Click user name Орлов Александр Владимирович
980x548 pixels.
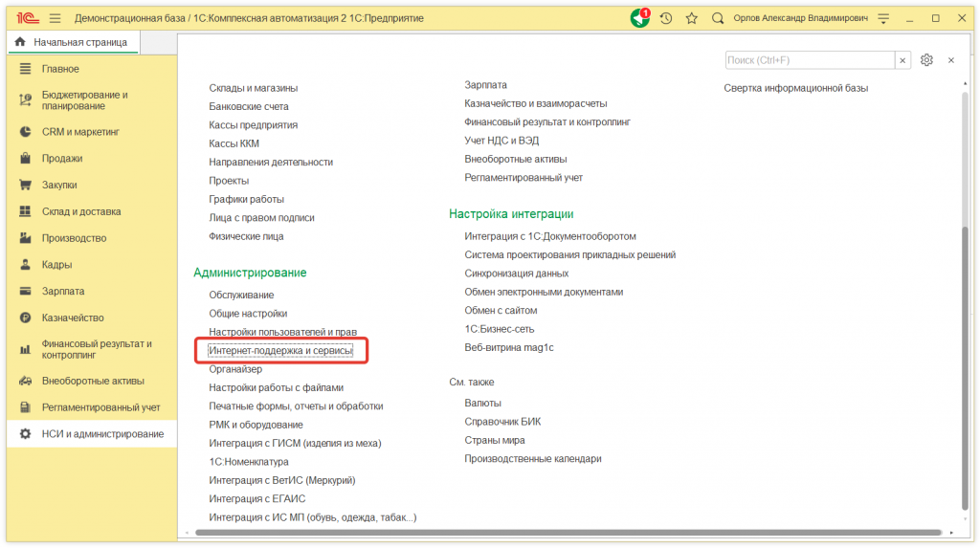pyautogui.click(x=800, y=18)
